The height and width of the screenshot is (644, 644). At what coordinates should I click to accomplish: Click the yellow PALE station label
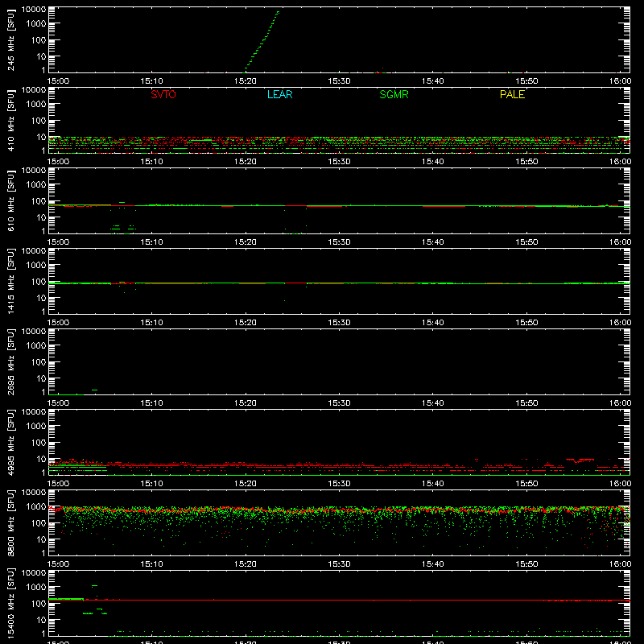click(x=512, y=94)
